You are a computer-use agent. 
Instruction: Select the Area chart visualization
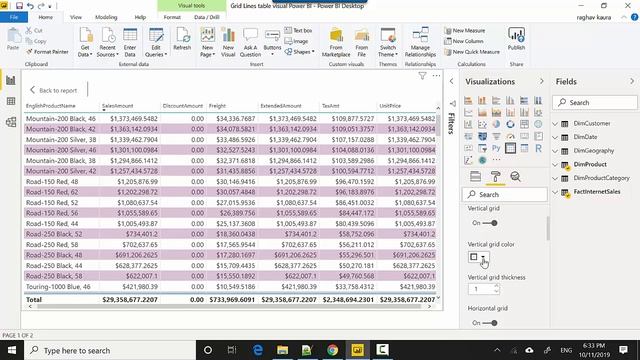pos(482,112)
